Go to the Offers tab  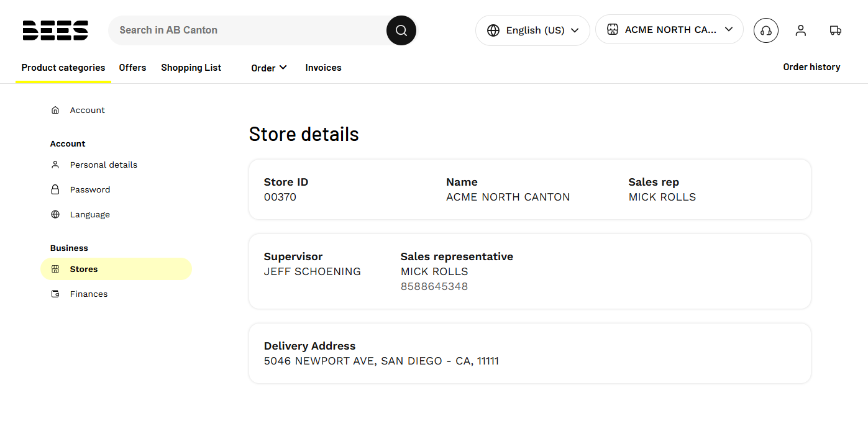point(133,68)
